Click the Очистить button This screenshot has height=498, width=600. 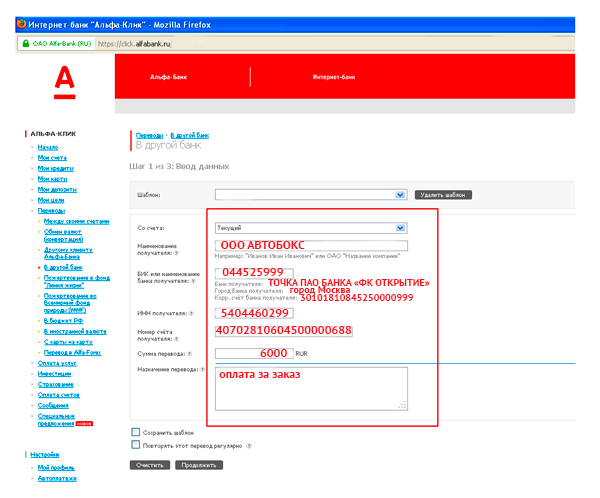click(150, 465)
